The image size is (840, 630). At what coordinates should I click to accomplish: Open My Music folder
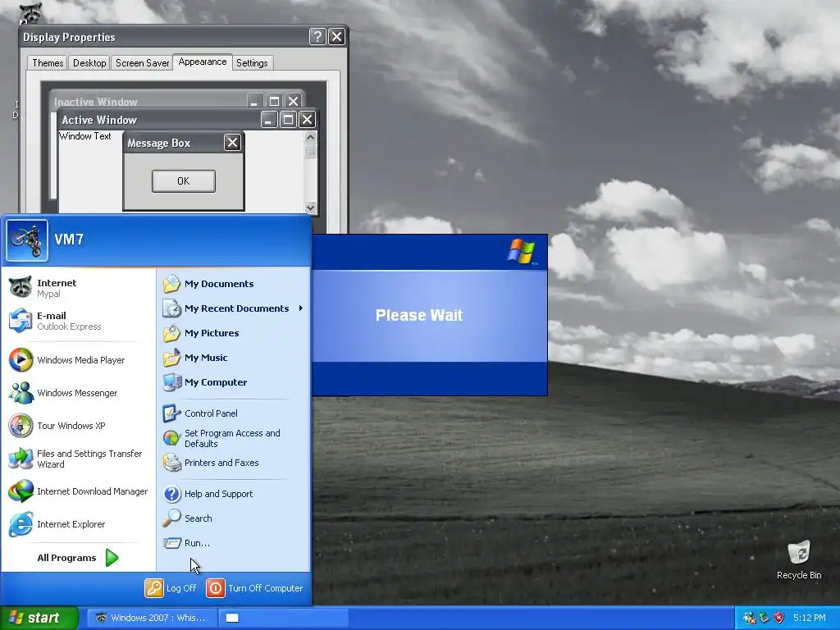pyautogui.click(x=234, y=358)
